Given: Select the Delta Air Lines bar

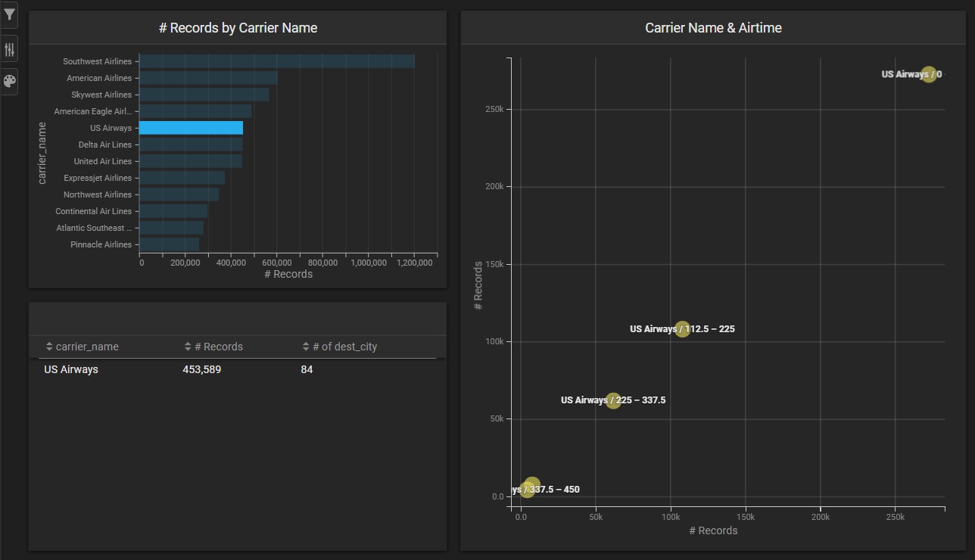Looking at the screenshot, I should (x=191, y=145).
